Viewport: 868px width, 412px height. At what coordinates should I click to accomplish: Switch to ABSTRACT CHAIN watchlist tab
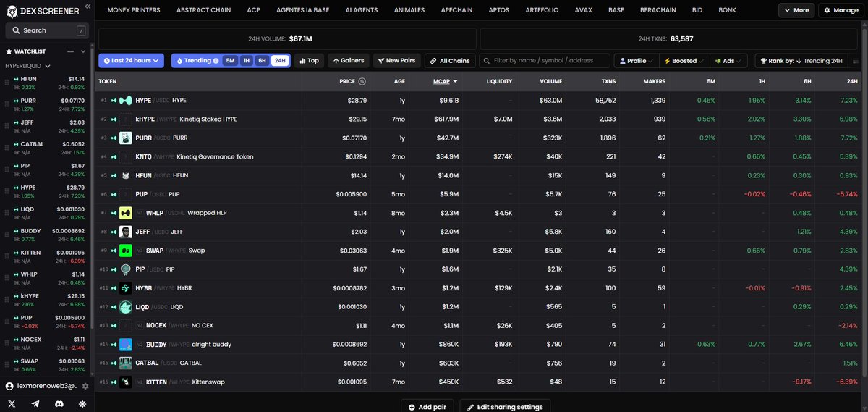(203, 10)
